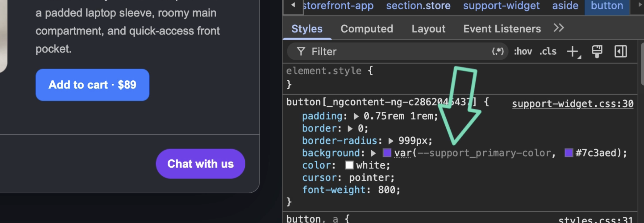Toggle the :hov element state panel

point(523,51)
